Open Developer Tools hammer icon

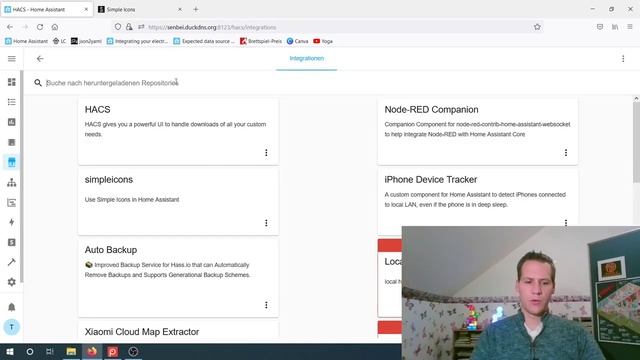[11, 262]
